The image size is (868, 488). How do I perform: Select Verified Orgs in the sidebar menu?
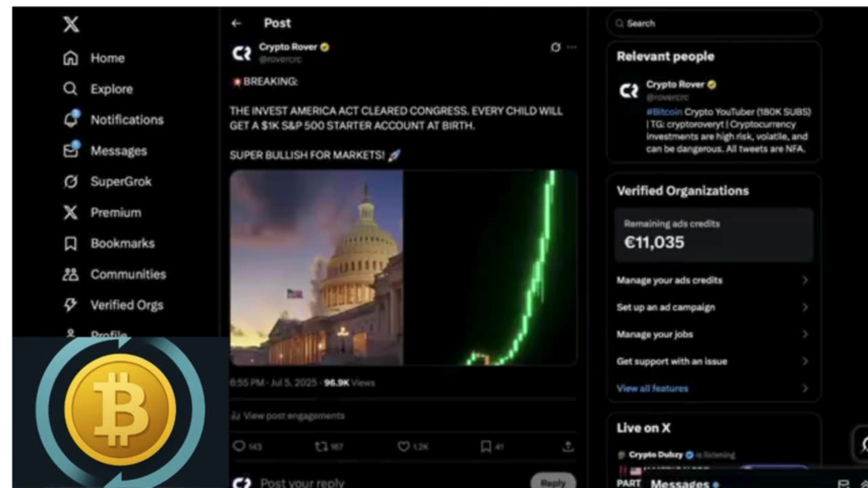pos(127,305)
